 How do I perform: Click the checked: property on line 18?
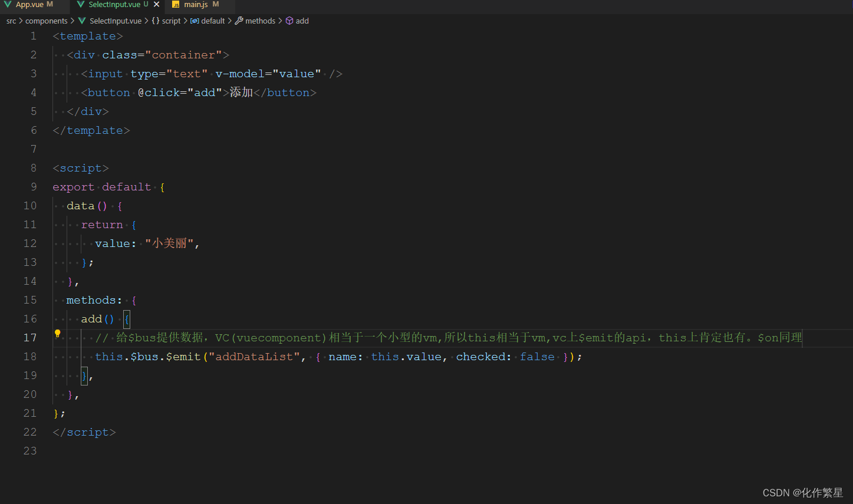point(484,357)
